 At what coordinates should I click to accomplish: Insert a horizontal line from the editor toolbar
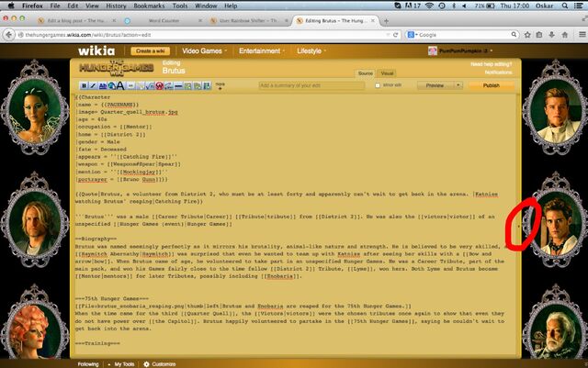[x=178, y=86]
